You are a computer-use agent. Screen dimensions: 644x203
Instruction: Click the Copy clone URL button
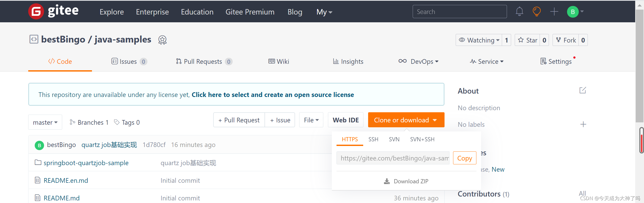(465, 158)
